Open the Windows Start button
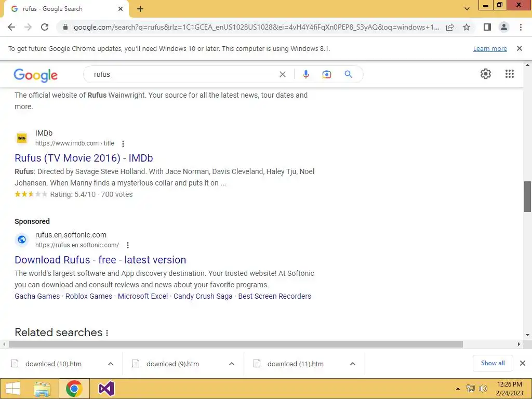Image resolution: width=532 pixels, height=399 pixels. pos(13,389)
